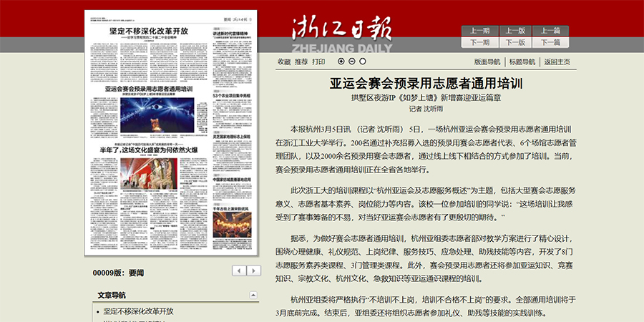Click the zoom-in (plus) text size icon

(x=341, y=62)
